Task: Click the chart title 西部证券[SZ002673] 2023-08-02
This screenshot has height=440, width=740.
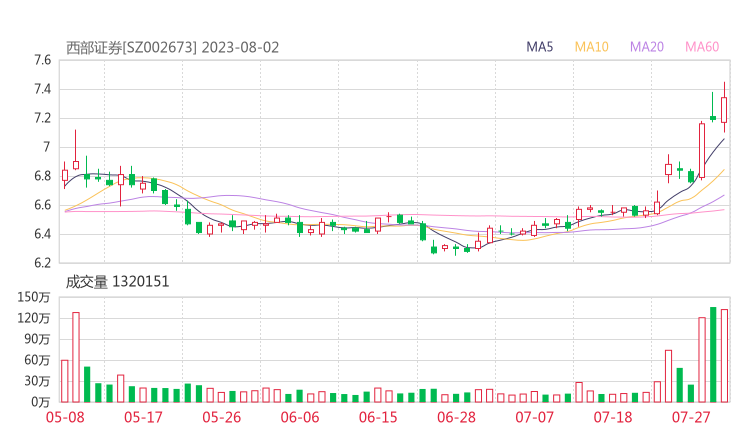Action: (x=172, y=48)
